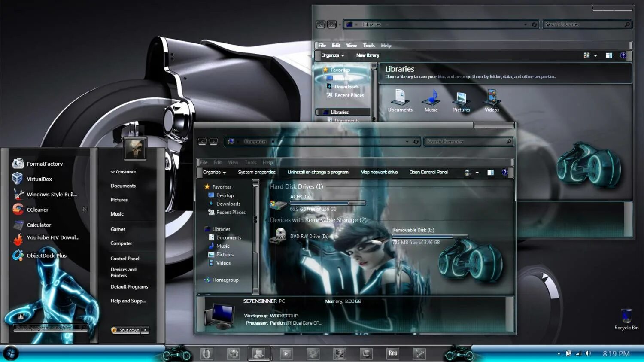Click Uninstall or change a program
The width and height of the screenshot is (644, 362).
click(x=318, y=172)
